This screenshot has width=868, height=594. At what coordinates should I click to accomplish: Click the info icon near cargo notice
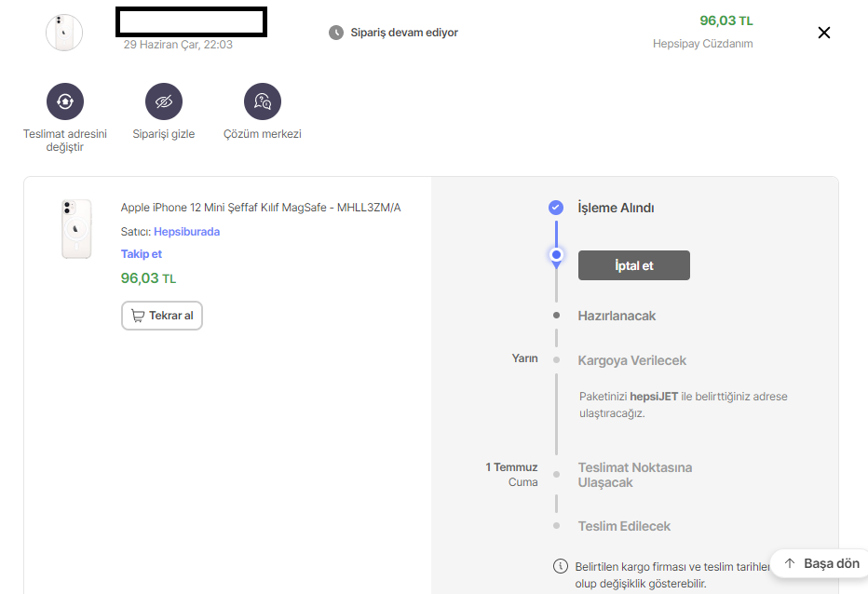click(561, 566)
